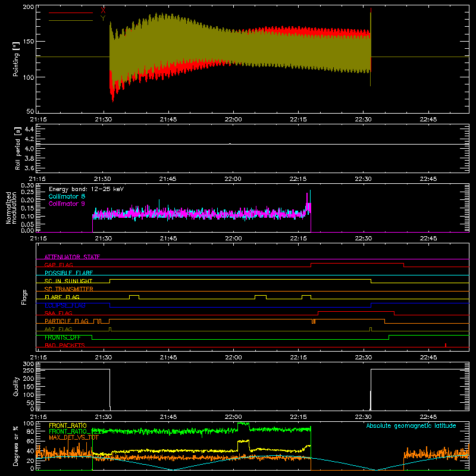Click the small roll period bump near 22:00

pyautogui.click(x=230, y=144)
